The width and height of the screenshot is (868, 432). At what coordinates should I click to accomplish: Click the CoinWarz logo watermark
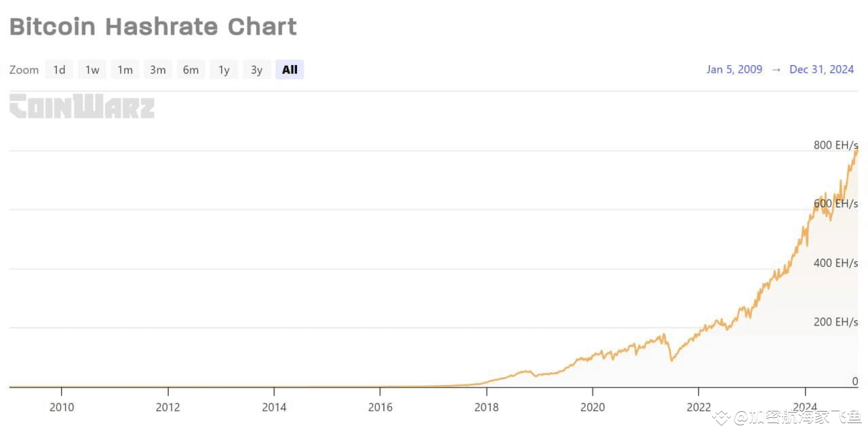(81, 106)
